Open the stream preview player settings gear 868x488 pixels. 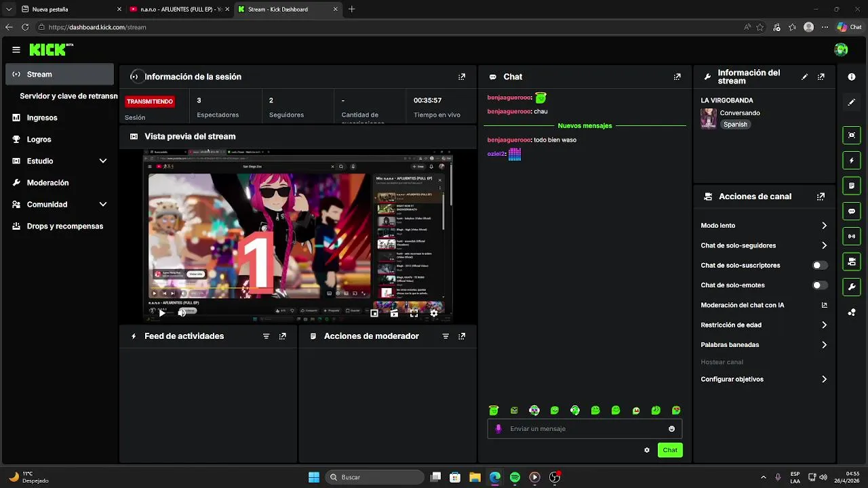coord(434,313)
